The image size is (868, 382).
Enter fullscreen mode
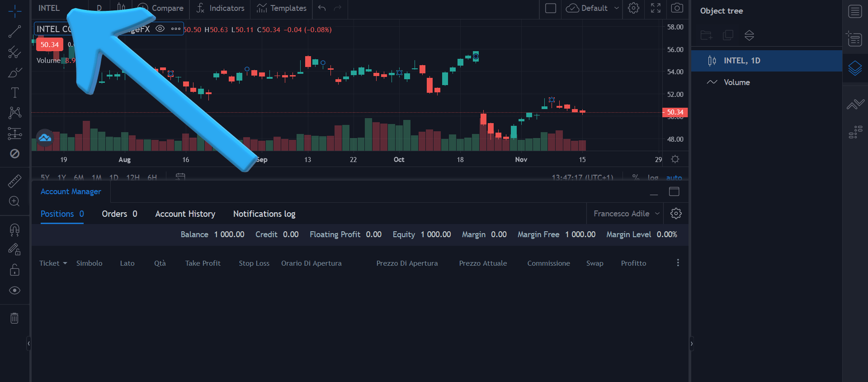[x=656, y=8]
